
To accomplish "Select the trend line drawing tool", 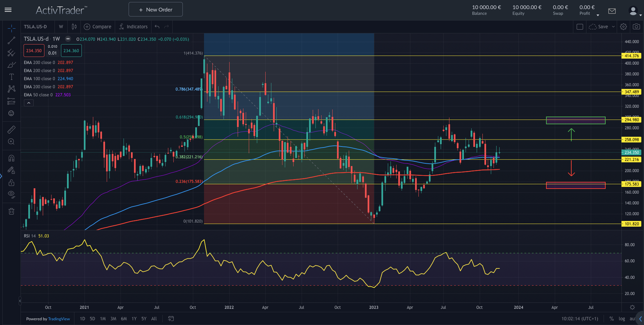I will [x=11, y=40].
